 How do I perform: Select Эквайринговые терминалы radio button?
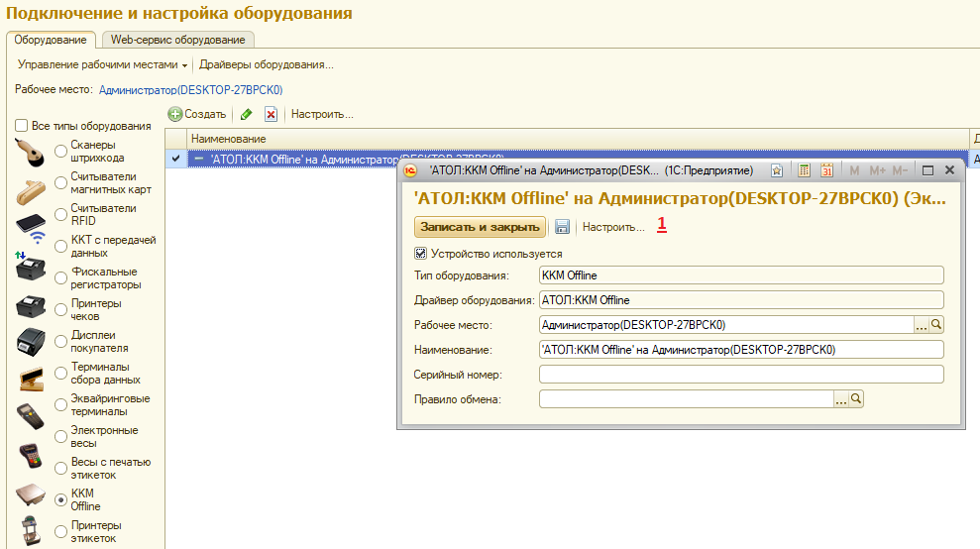tap(60, 404)
